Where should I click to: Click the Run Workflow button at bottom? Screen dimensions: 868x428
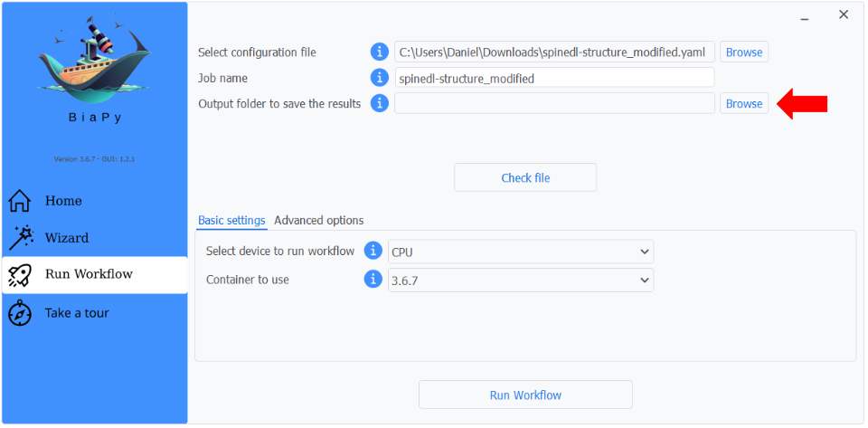[x=525, y=395]
